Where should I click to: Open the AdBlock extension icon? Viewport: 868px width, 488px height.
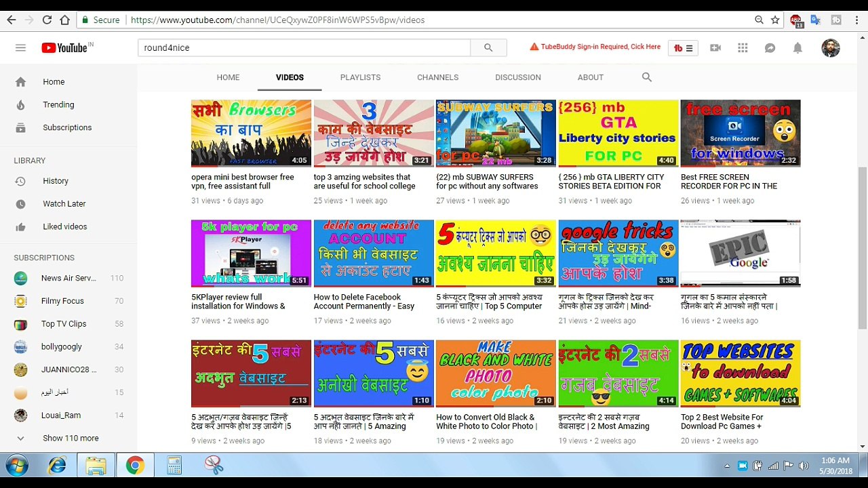coord(797,20)
